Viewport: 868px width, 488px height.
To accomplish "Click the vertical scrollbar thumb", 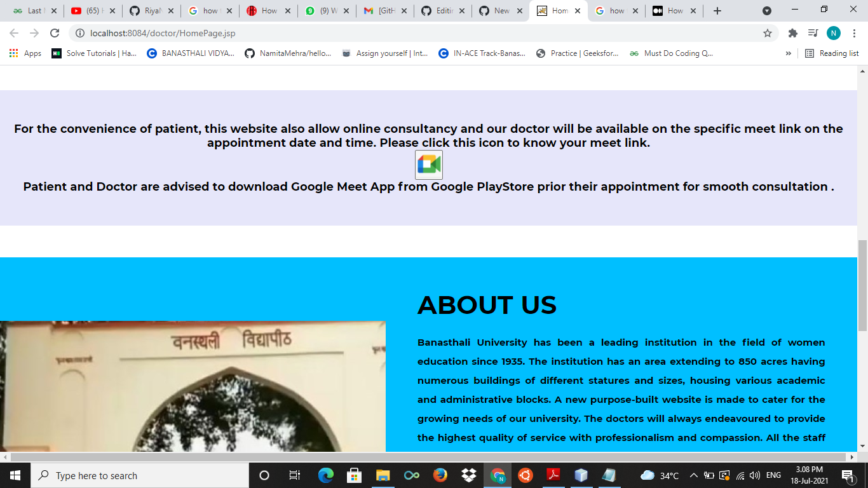I will coord(862,286).
